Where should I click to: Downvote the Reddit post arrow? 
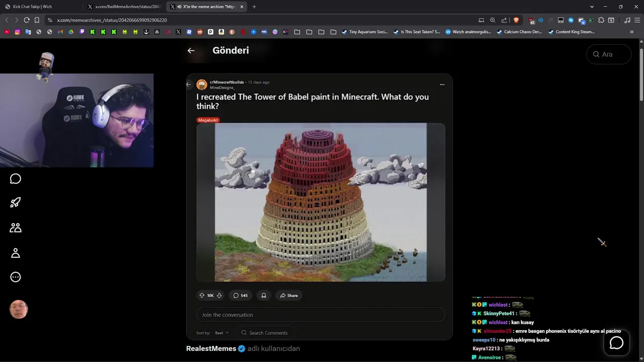(219, 296)
